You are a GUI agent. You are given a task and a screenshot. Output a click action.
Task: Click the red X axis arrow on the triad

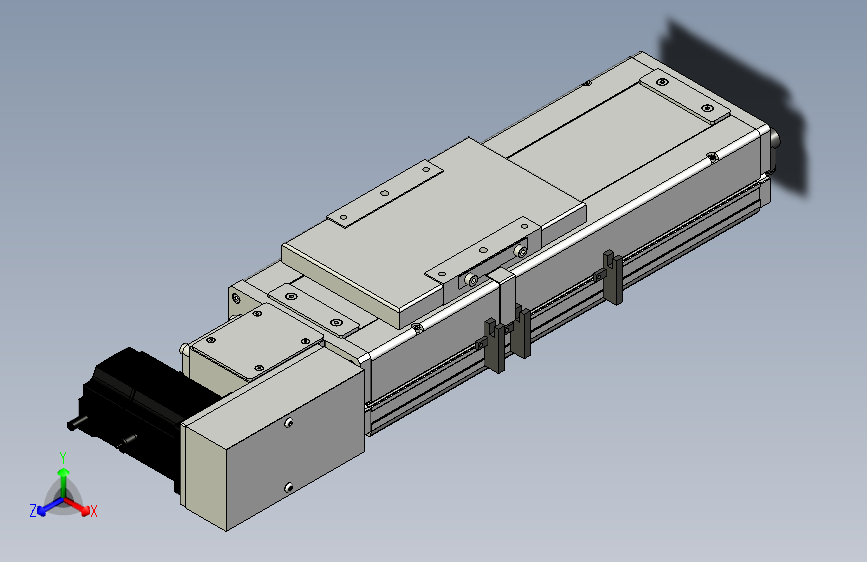coord(78,507)
